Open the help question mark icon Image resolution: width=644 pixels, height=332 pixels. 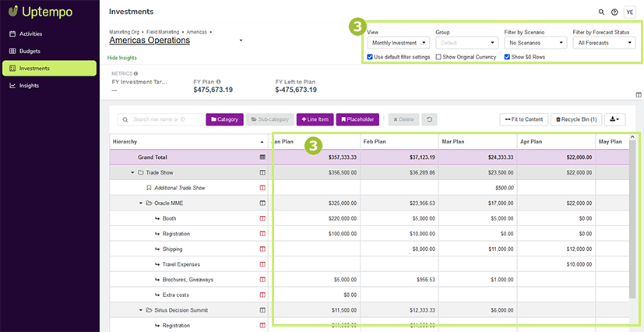coord(614,12)
